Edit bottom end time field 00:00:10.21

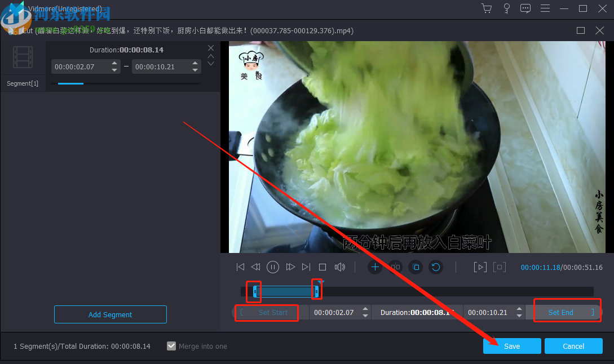point(488,312)
